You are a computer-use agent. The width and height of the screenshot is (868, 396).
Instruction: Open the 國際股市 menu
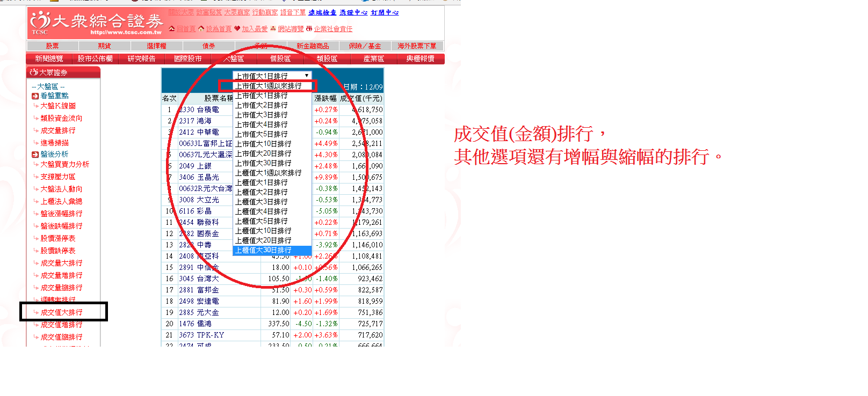(188, 59)
